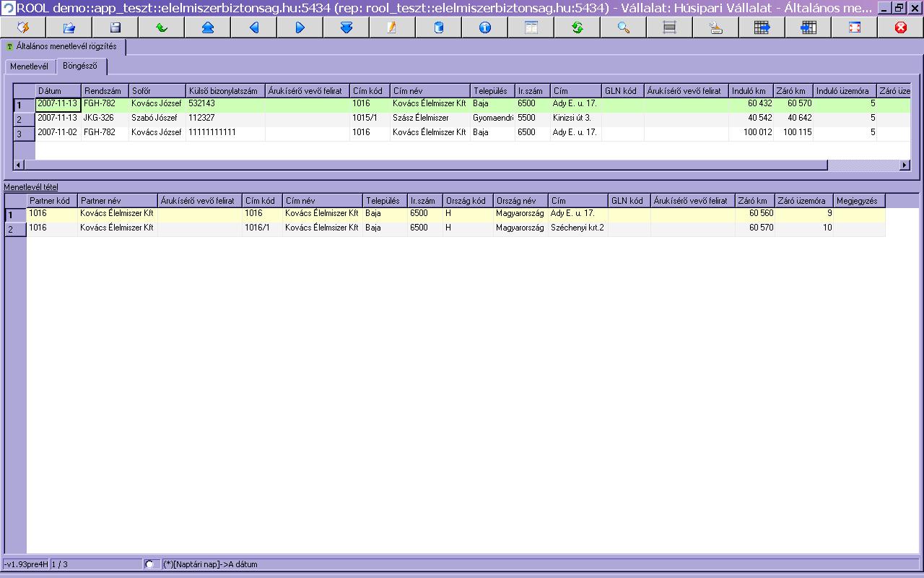Click right arrow of upper grid scrollbar
The height and width of the screenshot is (578, 924).
point(905,165)
